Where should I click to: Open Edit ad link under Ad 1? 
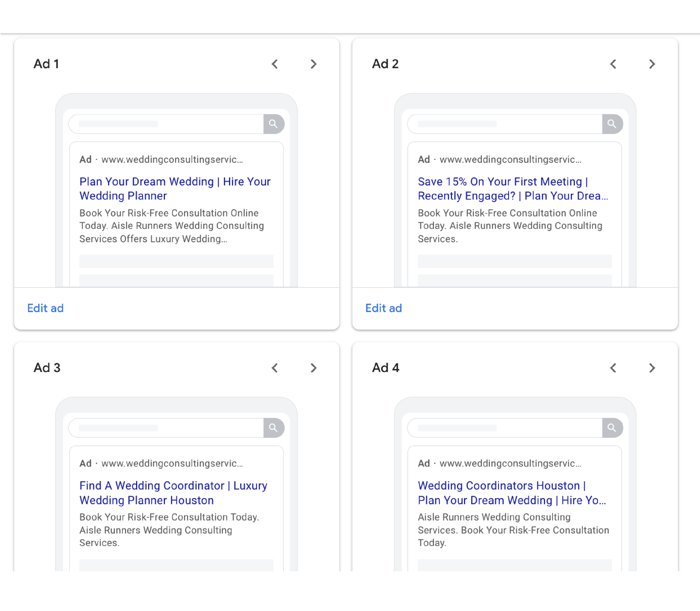[x=45, y=308]
